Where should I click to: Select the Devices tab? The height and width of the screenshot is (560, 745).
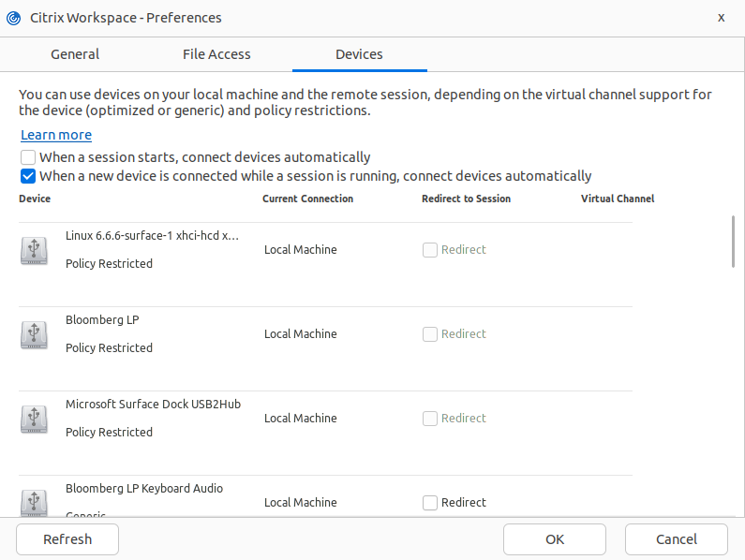tap(359, 54)
